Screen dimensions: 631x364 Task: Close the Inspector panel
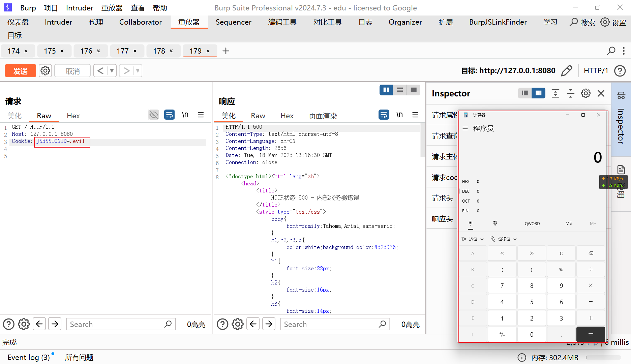point(601,93)
